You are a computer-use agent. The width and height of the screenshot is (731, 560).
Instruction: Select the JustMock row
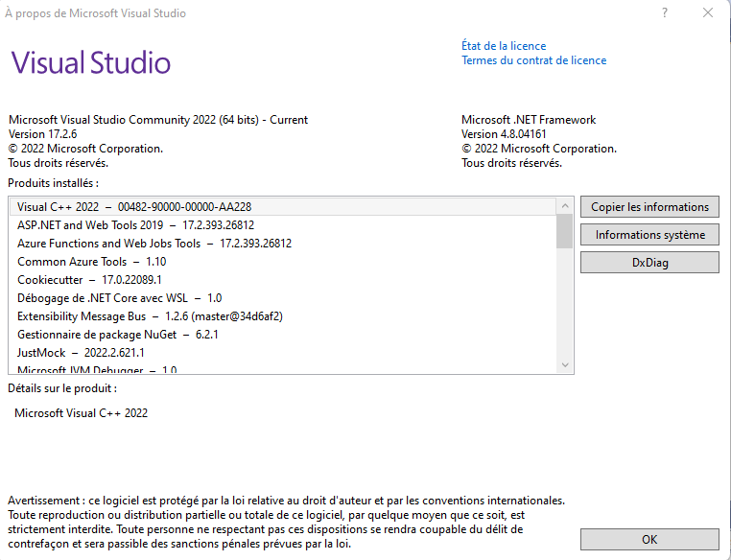pyautogui.click(x=282, y=353)
